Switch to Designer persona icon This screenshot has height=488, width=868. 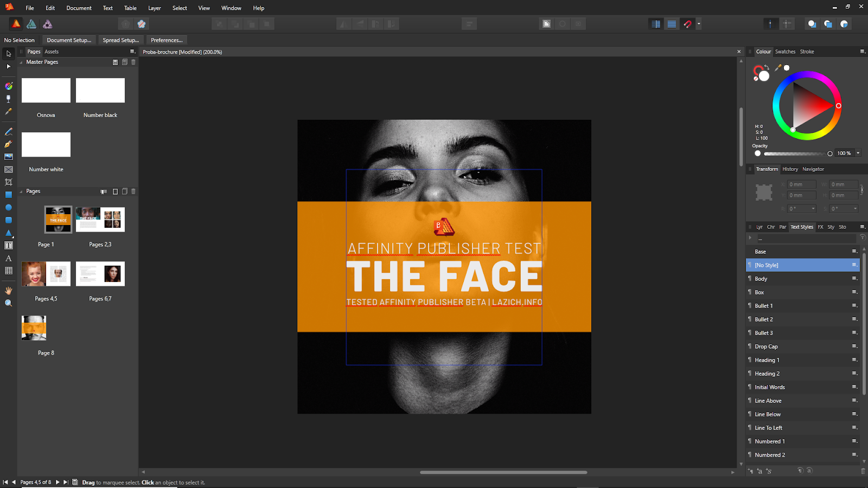[x=31, y=24]
